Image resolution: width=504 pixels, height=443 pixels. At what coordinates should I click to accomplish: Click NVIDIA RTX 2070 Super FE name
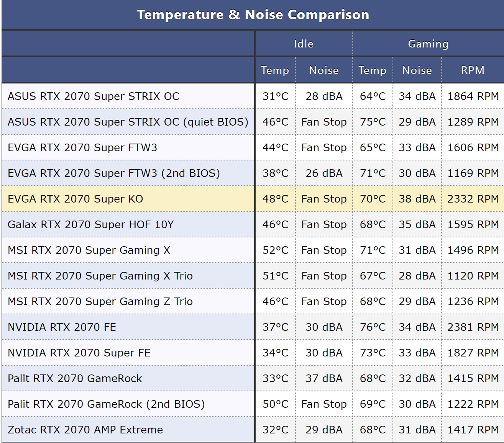coord(79,353)
